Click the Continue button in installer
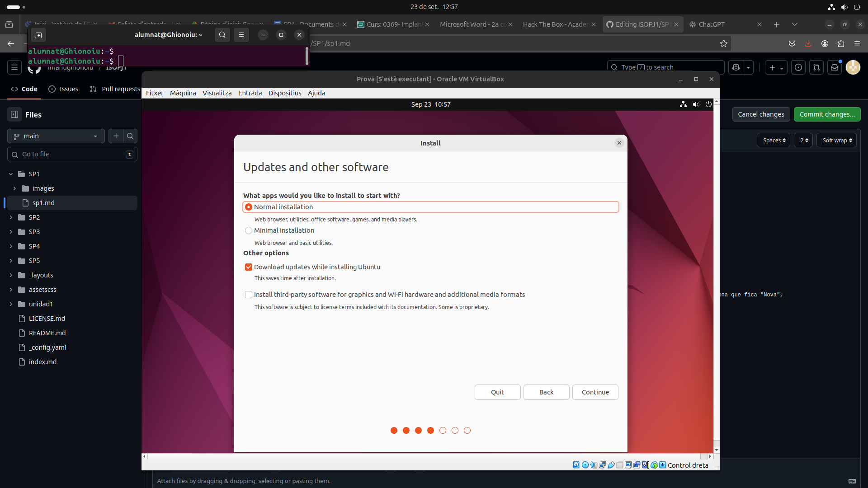Screen dimensions: 868x488 click(595, 392)
